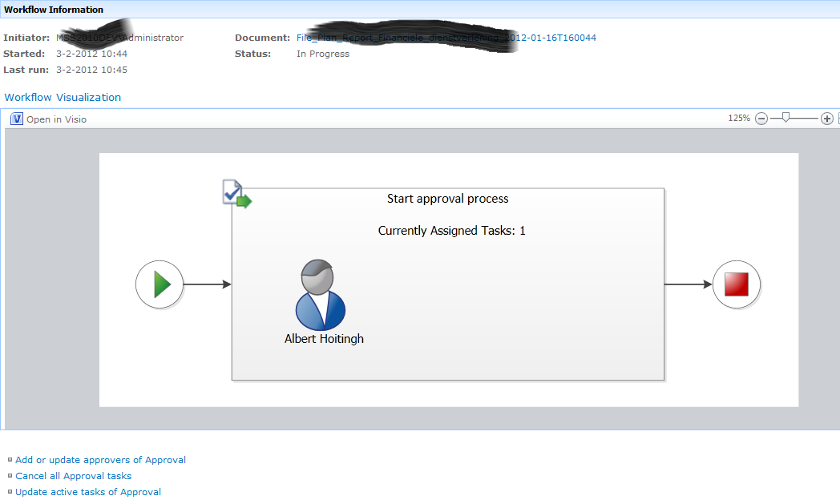Viewport: 840px width, 504px height.
Task: Open the File Plan Report document link
Action: [x=446, y=38]
